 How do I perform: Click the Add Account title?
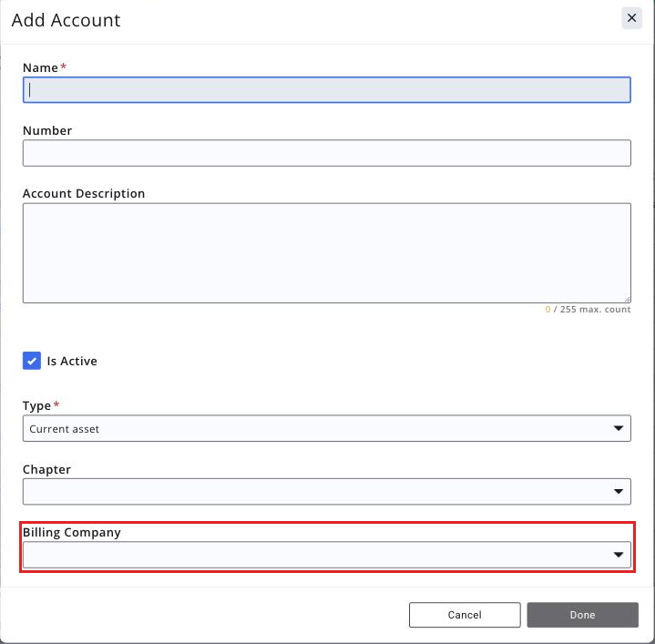(x=66, y=20)
